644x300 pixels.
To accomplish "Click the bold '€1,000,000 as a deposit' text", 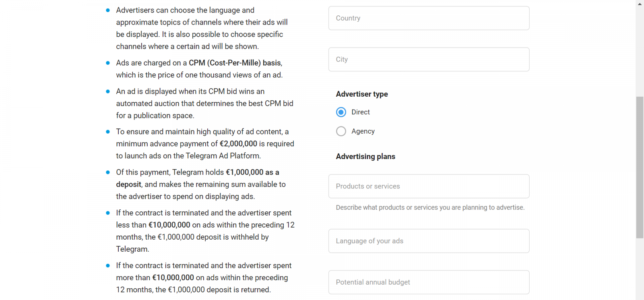I will [x=252, y=172].
